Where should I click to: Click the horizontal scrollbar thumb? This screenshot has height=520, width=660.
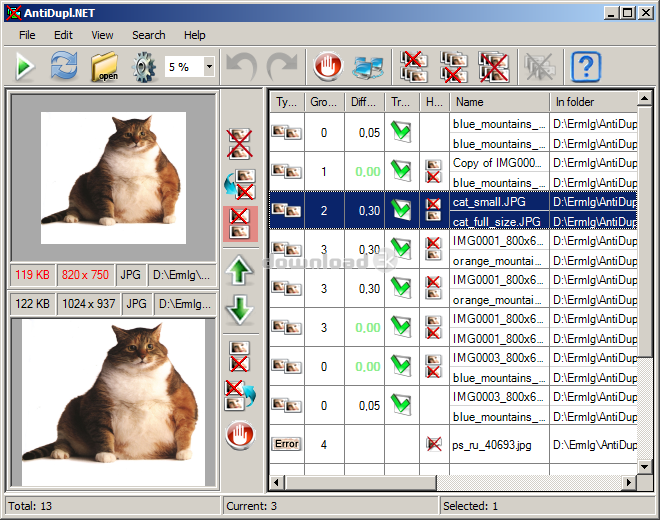coord(360,483)
